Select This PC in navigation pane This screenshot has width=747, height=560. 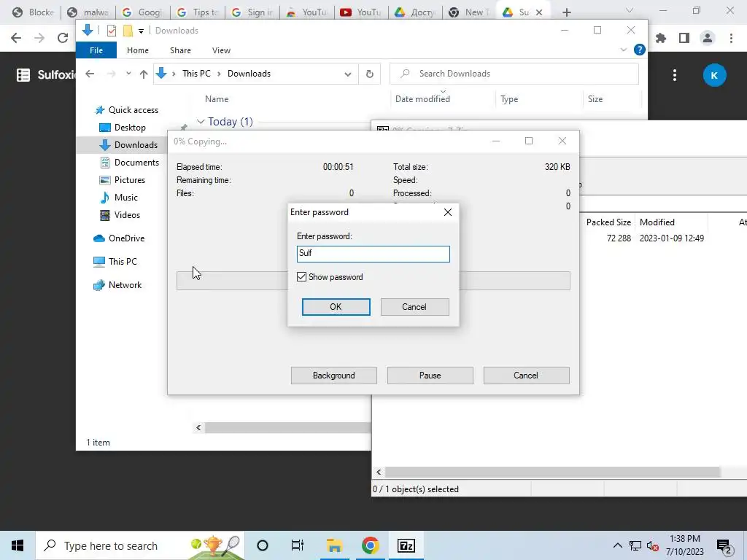[x=123, y=262]
